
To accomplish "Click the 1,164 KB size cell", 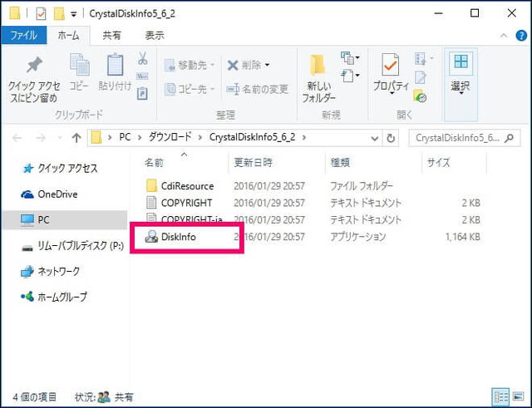I will pyautogui.click(x=462, y=237).
